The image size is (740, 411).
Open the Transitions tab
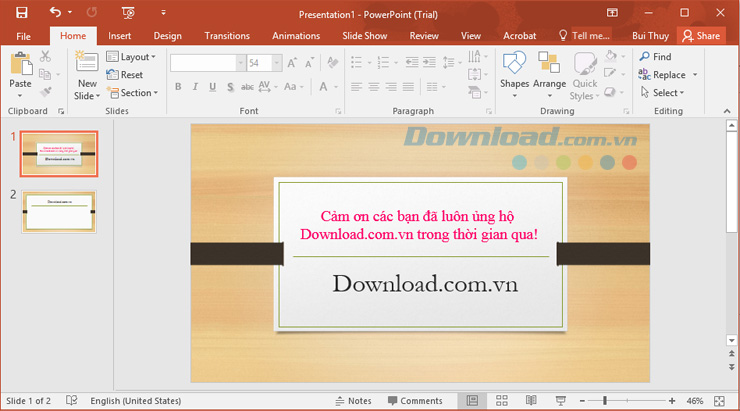click(227, 36)
